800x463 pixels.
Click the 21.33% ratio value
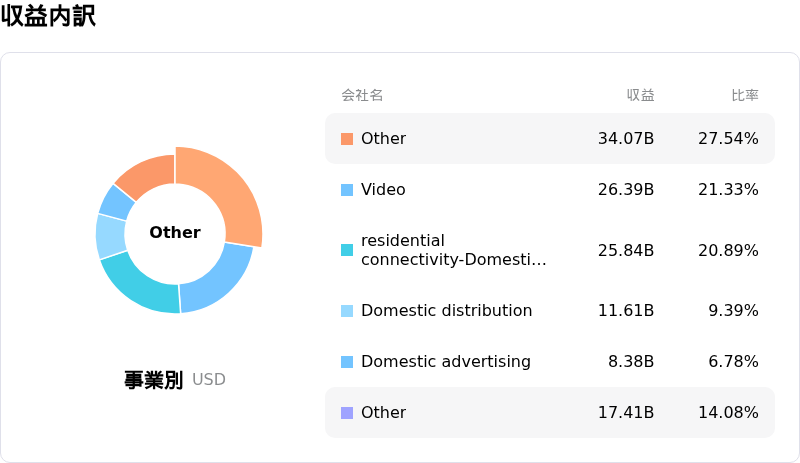tap(729, 189)
